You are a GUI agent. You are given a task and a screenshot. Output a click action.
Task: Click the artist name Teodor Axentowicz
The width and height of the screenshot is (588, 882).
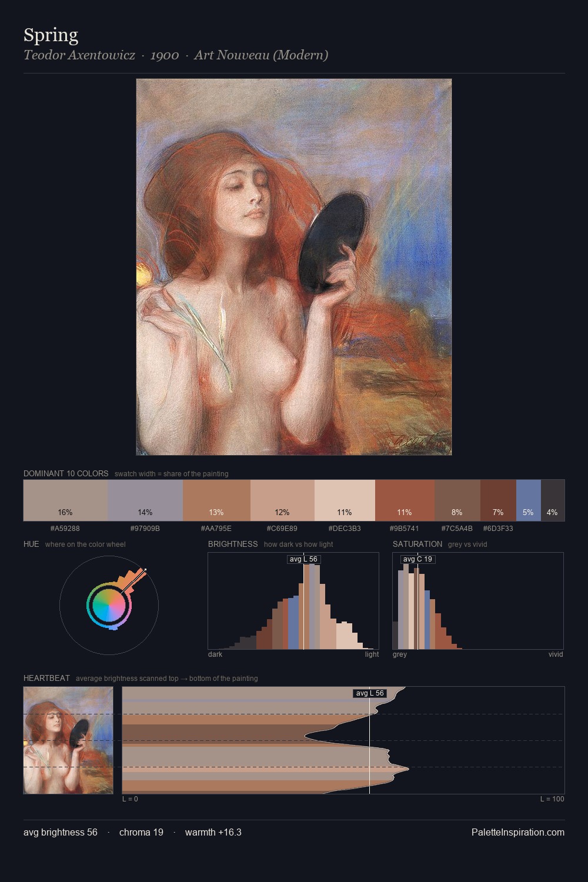(79, 55)
